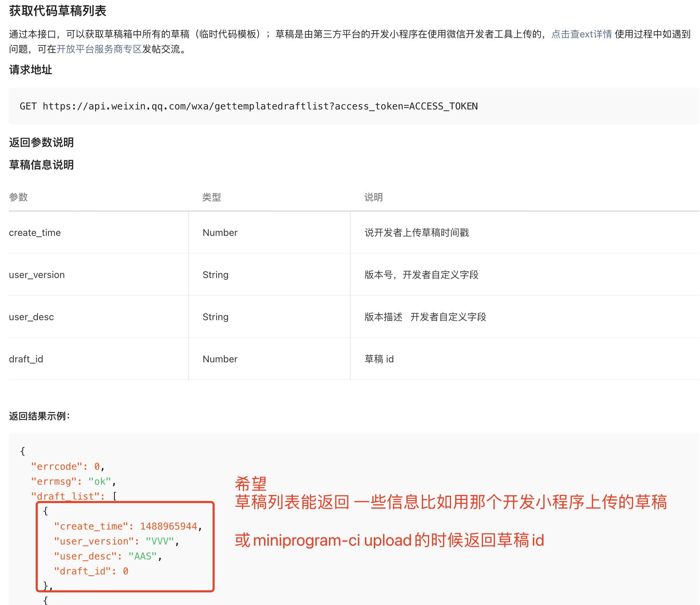Click the GET request URL code block
700x605 pixels.
tap(248, 106)
